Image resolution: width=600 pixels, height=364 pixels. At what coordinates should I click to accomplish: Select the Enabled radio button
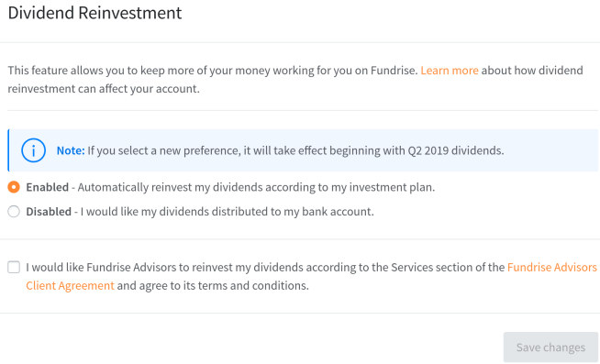[x=14, y=187]
